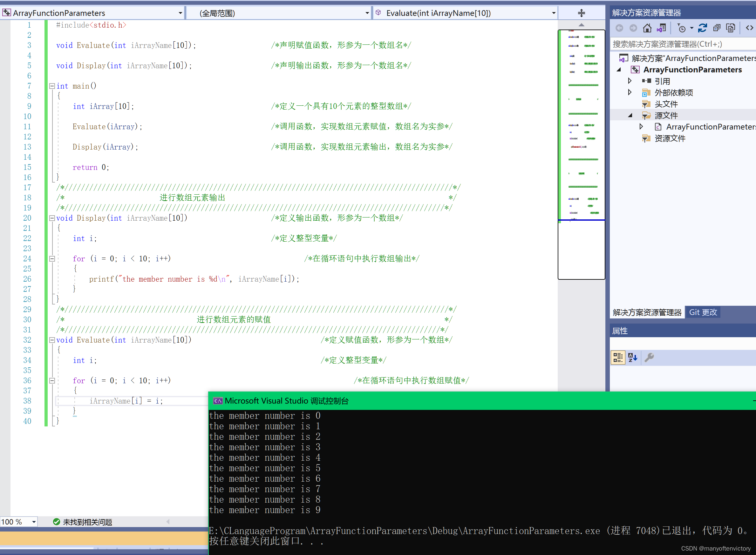756x555 pixels.
Task: Click the solution node icon in tree
Action: [x=623, y=58]
